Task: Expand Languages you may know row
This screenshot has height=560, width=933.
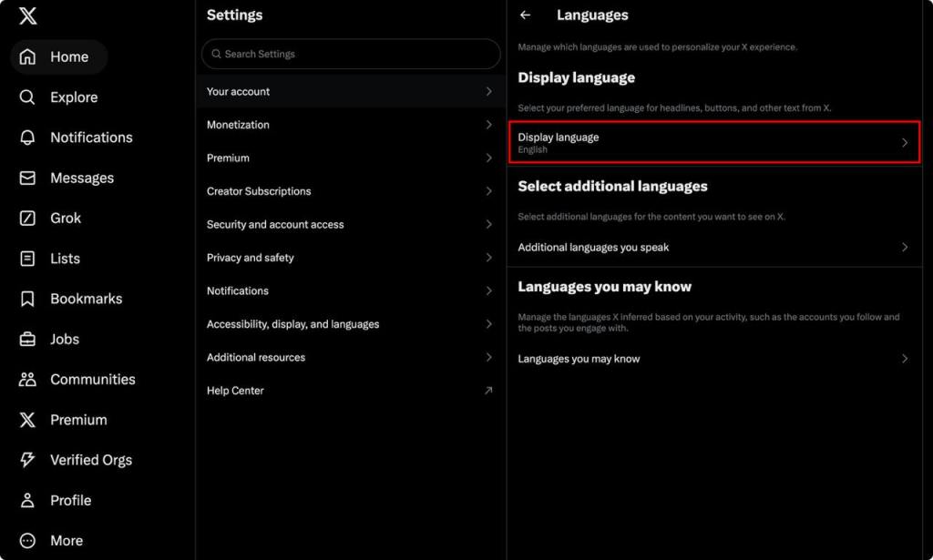Action: click(x=713, y=359)
